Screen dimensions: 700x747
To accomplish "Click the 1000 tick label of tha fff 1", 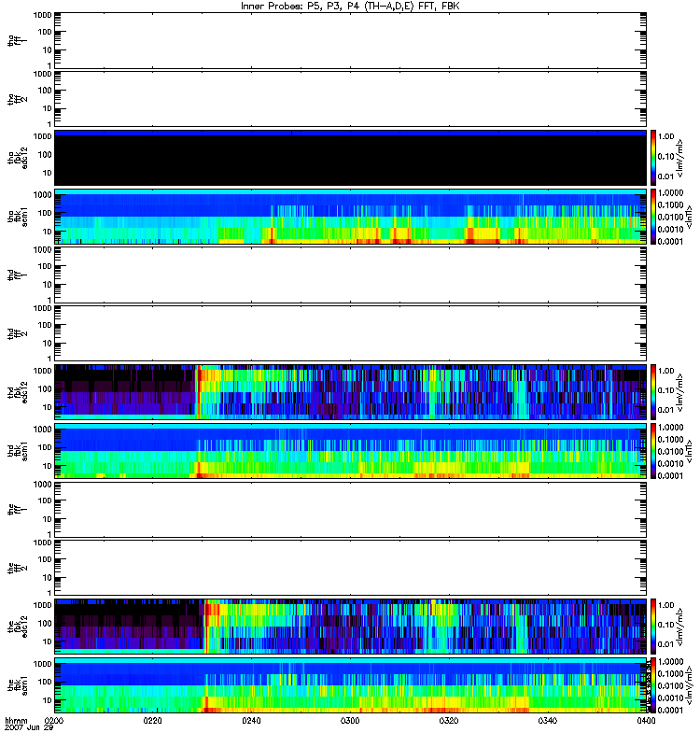I will 42,15.
